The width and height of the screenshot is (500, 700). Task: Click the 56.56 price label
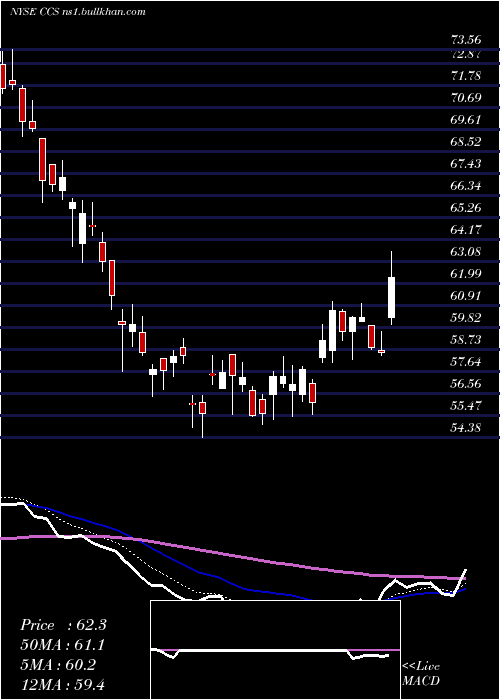click(x=466, y=383)
